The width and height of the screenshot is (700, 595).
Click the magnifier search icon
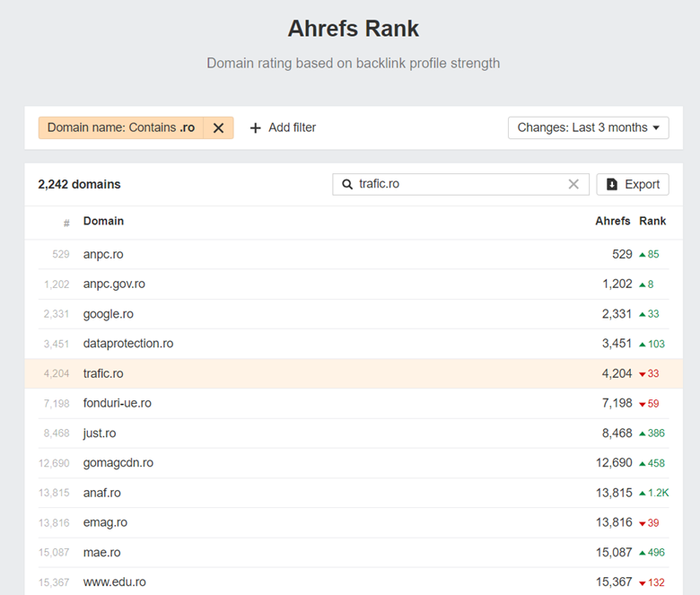click(x=347, y=184)
